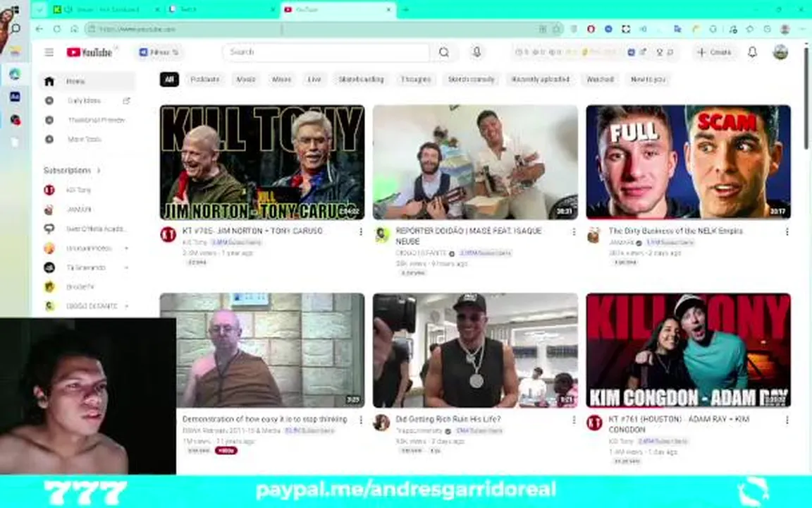Play Did Getting Rich Ruin thumbnail
The height and width of the screenshot is (508, 812).
(475, 351)
